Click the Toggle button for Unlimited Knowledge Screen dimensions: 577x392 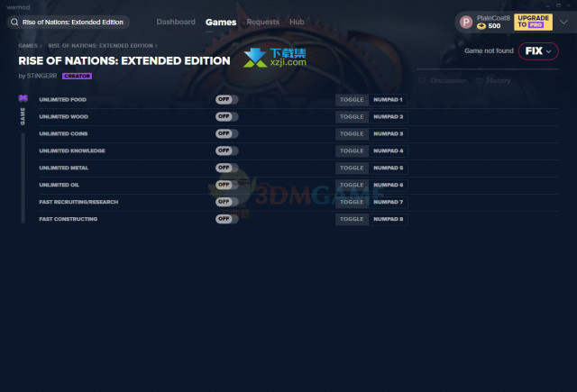click(352, 151)
